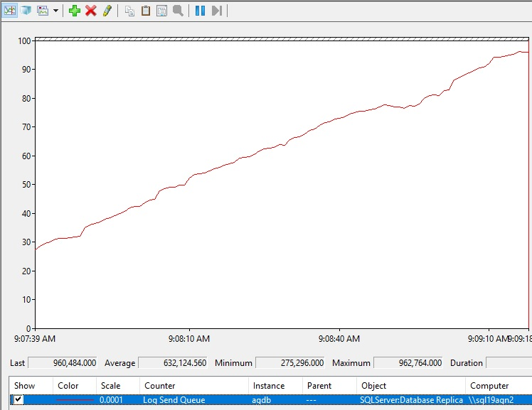The width and height of the screenshot is (532, 410).
Task: Select the Log Send Queue counter row
Action: [x=193, y=400]
